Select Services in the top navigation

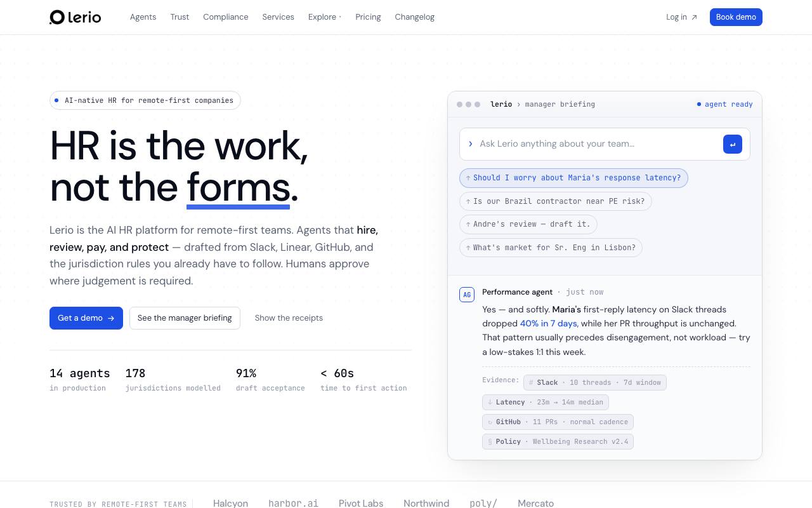(x=278, y=17)
